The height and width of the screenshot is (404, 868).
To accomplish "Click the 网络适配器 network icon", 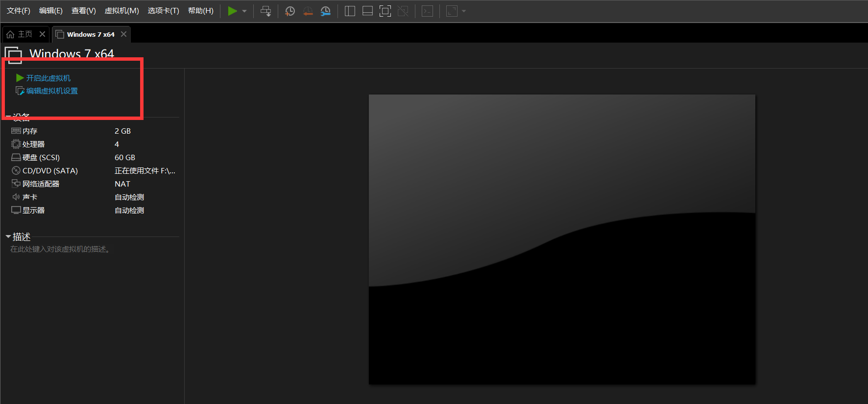I will click(16, 184).
